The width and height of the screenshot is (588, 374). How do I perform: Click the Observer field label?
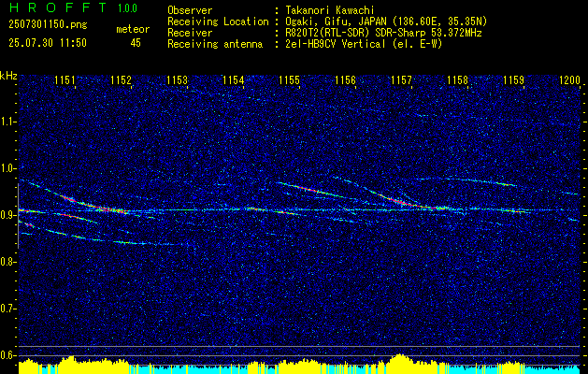coord(190,10)
